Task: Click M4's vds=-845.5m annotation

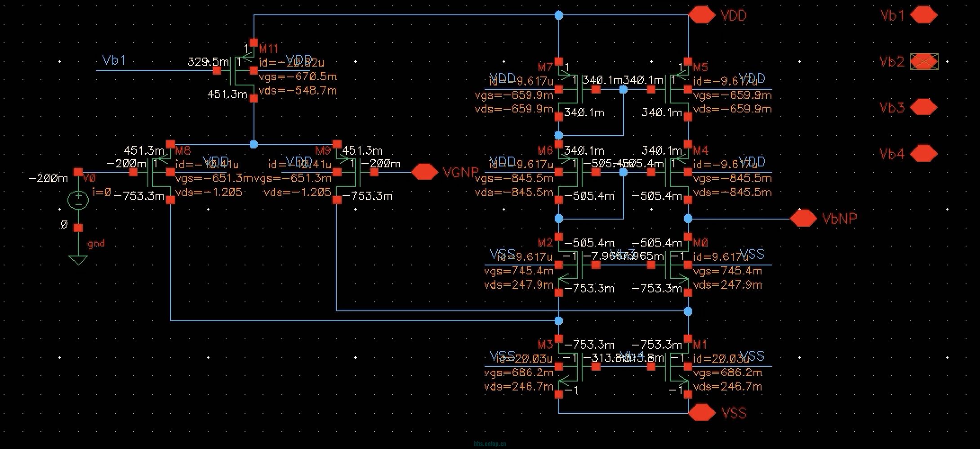Action: 732,193
